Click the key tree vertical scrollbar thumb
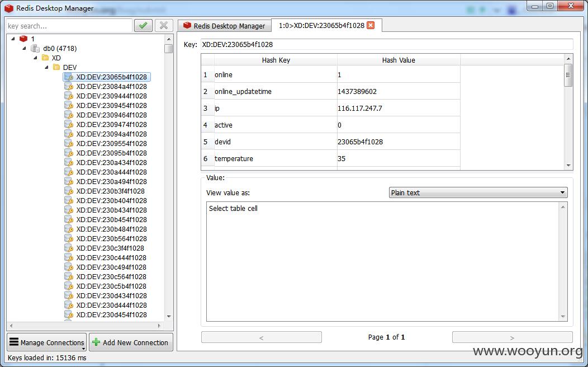 [169, 49]
